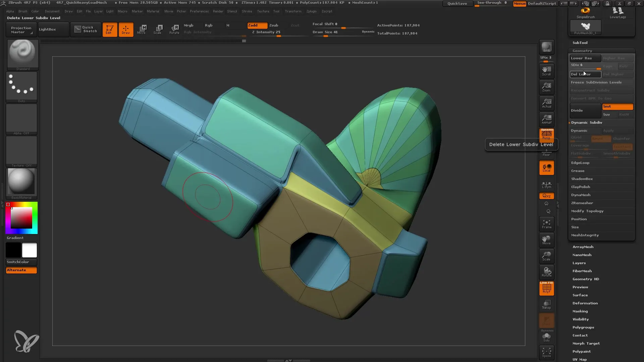Image resolution: width=644 pixels, height=362 pixels.
Task: Select the Scale transform tool in top shelf
Action: pos(158,29)
